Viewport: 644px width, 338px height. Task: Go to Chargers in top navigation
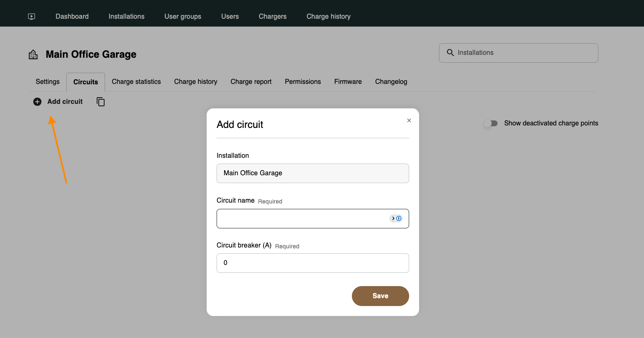pyautogui.click(x=273, y=17)
